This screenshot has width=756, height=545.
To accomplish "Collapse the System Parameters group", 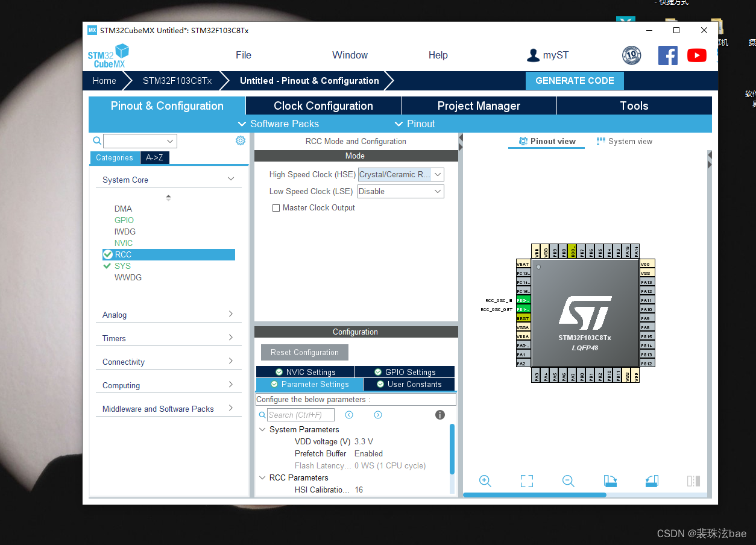I will (262, 430).
